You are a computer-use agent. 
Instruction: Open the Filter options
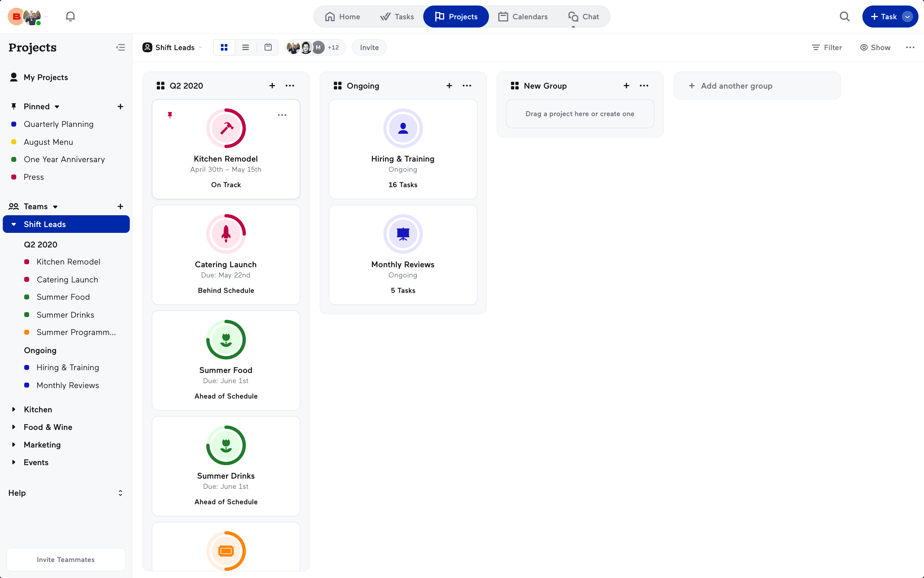(x=827, y=47)
